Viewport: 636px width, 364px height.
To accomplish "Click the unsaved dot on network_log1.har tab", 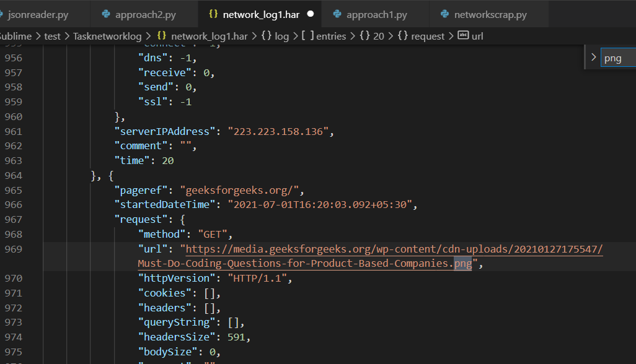I will point(310,14).
